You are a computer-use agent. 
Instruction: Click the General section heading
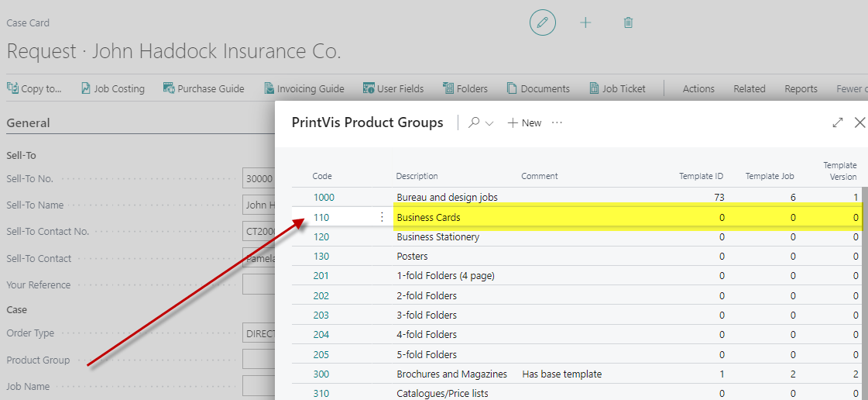tap(28, 123)
